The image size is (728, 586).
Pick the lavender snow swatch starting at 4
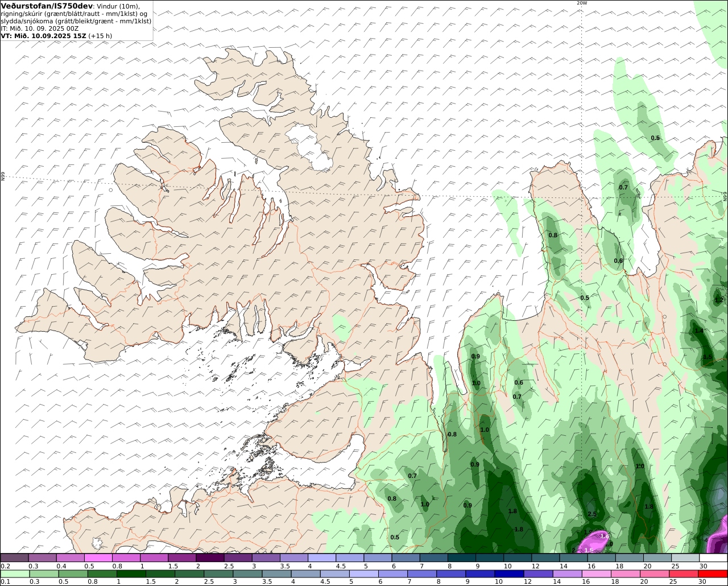click(x=321, y=558)
